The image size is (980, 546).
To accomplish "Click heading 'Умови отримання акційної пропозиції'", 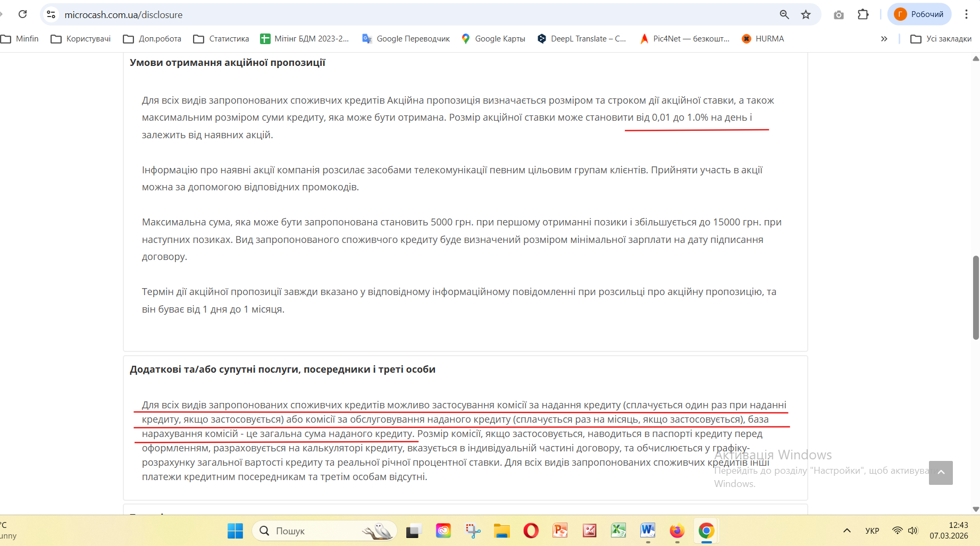I will [228, 63].
